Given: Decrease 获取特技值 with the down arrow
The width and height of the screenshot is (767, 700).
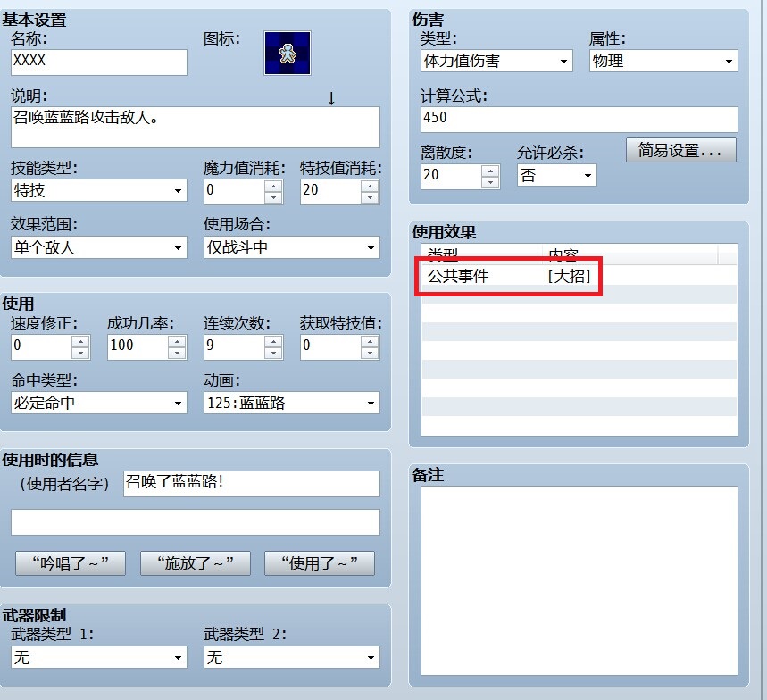Looking at the screenshot, I should (370, 353).
